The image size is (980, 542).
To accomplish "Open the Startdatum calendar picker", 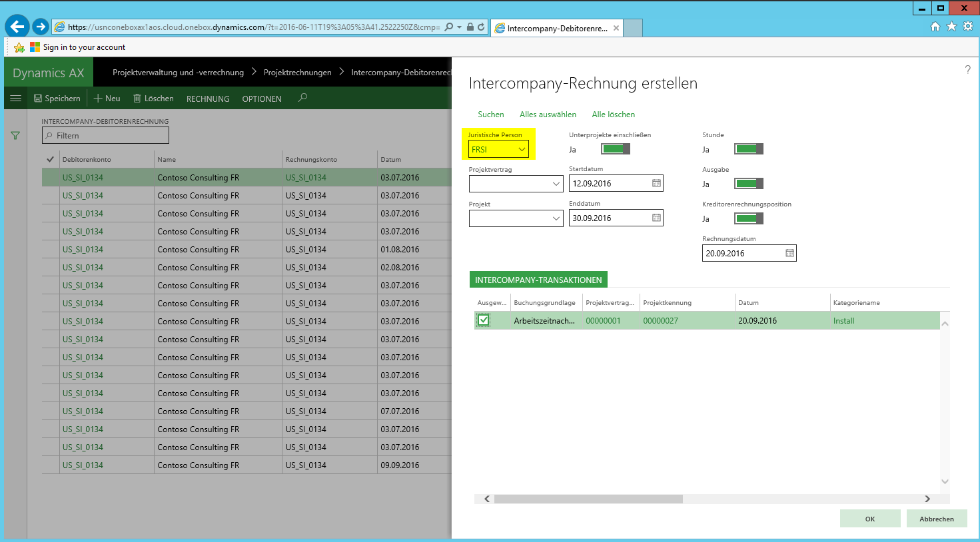I will pyautogui.click(x=656, y=183).
